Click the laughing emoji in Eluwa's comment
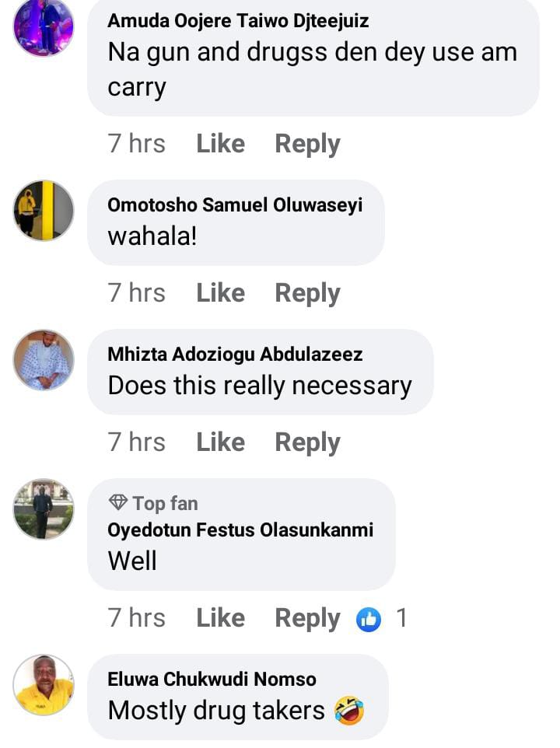 tap(349, 710)
